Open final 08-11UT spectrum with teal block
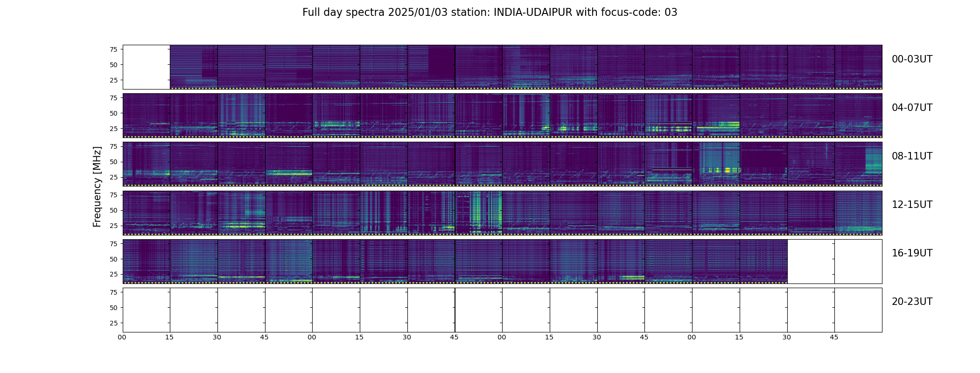The width and height of the screenshot is (980, 373). [x=858, y=164]
